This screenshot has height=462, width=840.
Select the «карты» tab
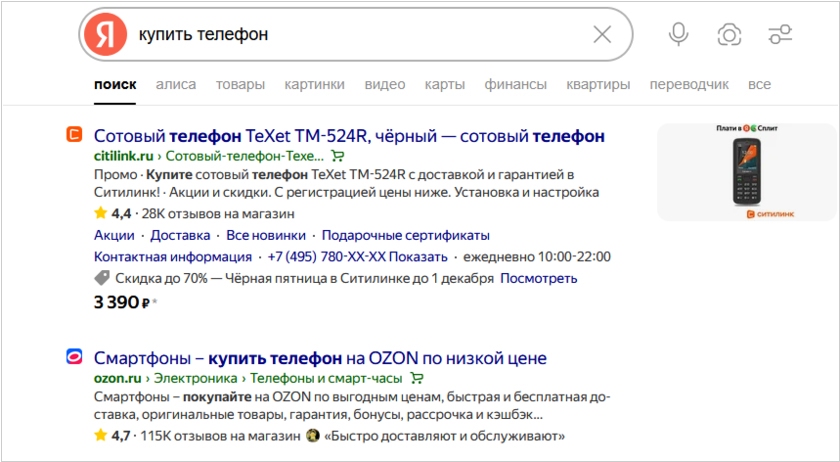coord(445,85)
